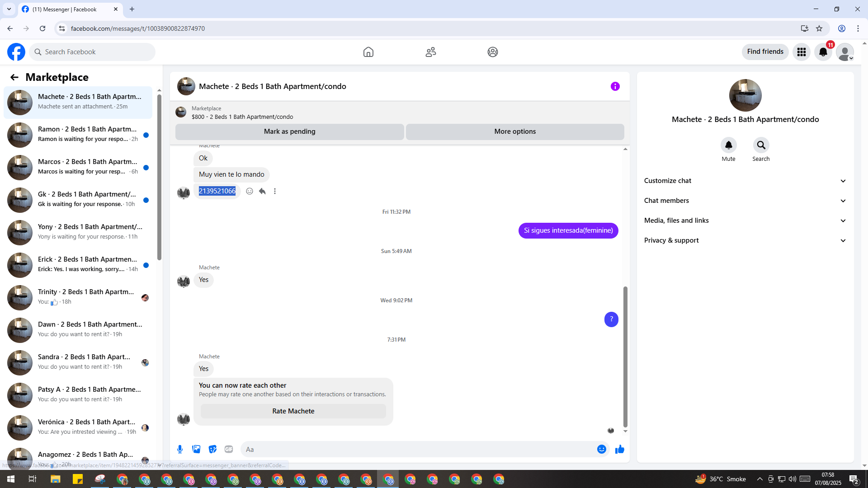Viewport: 868px width, 488px height.
Task: Reply to the 2139521066 message
Action: point(262,191)
